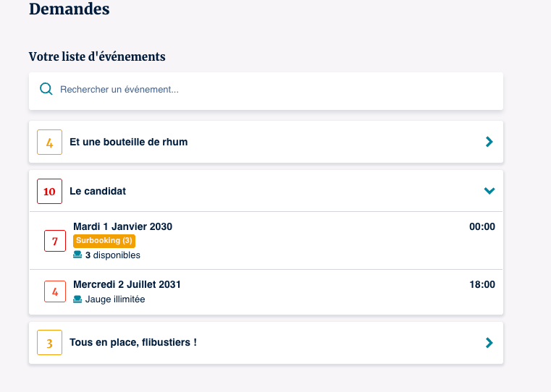This screenshot has width=551, height=392.
Task: Click the seat icon next to '3 disponibles'
Action: 77,255
